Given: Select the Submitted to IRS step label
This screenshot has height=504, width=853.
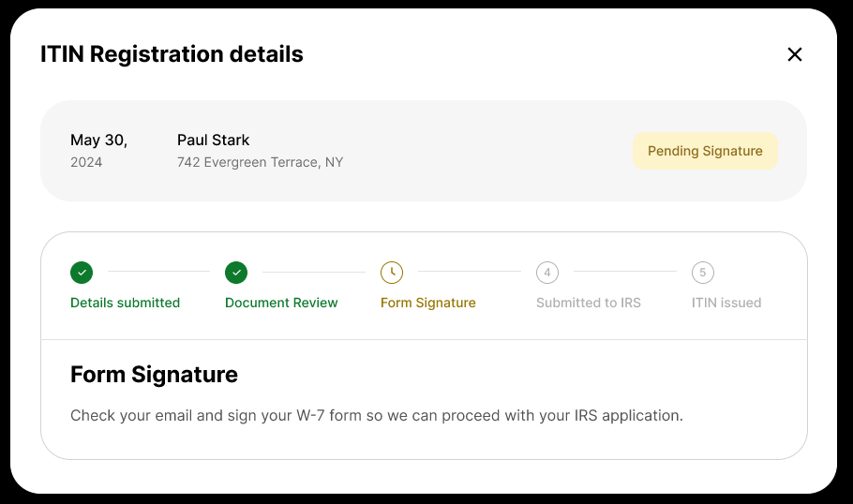Looking at the screenshot, I should pos(589,303).
